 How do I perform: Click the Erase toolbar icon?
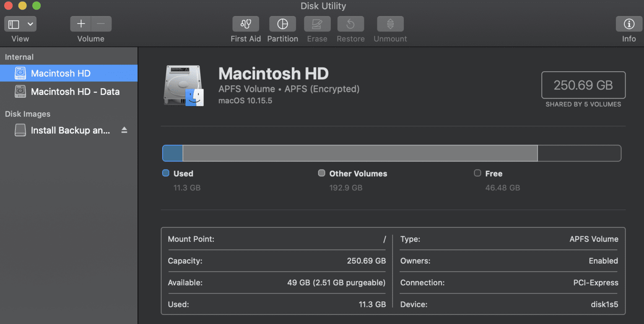tap(317, 24)
